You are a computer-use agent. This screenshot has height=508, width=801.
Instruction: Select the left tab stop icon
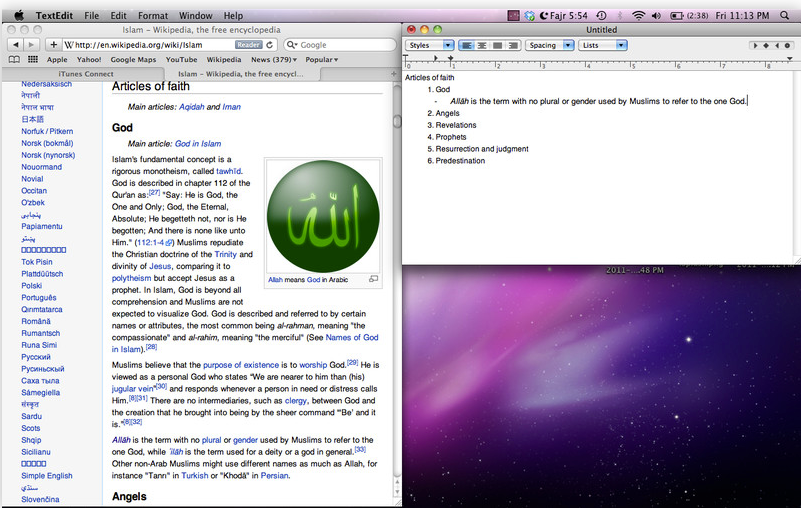pyautogui.click(x=756, y=45)
